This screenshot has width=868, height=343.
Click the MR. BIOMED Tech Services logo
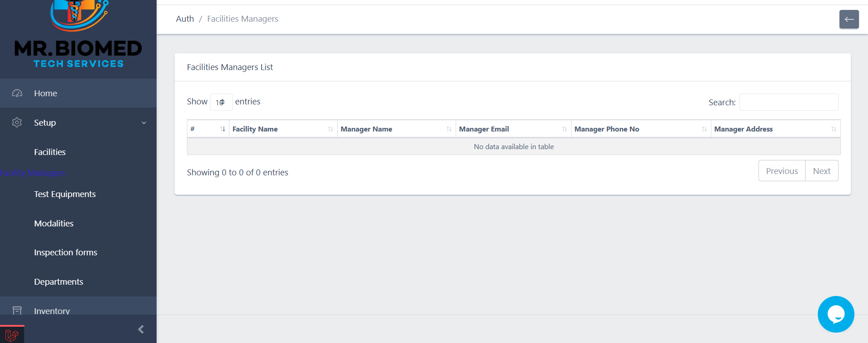[78, 37]
